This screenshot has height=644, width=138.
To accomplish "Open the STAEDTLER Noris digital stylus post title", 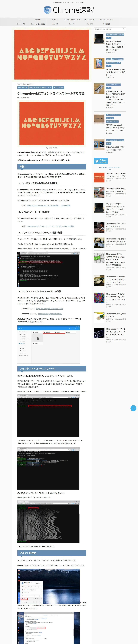I will (x=116, y=98).
